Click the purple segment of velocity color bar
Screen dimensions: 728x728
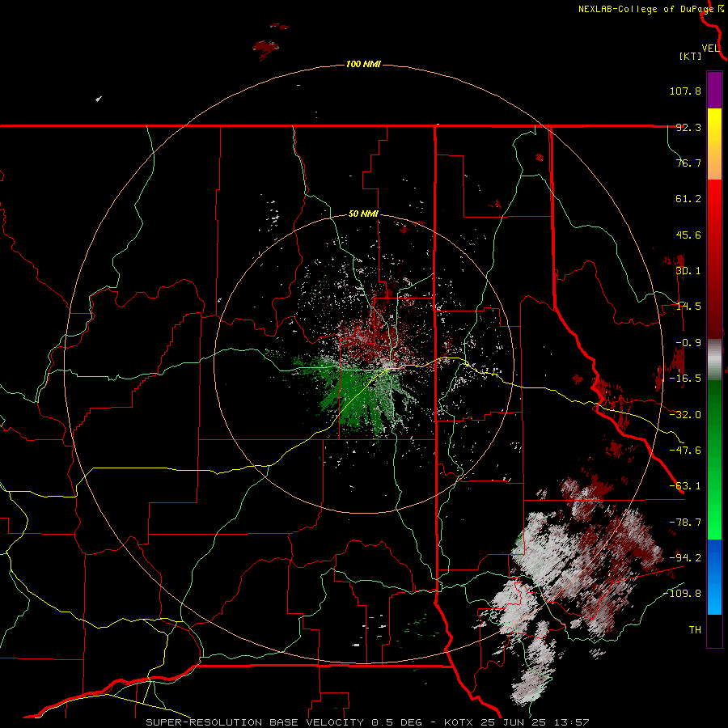pyautogui.click(x=714, y=90)
